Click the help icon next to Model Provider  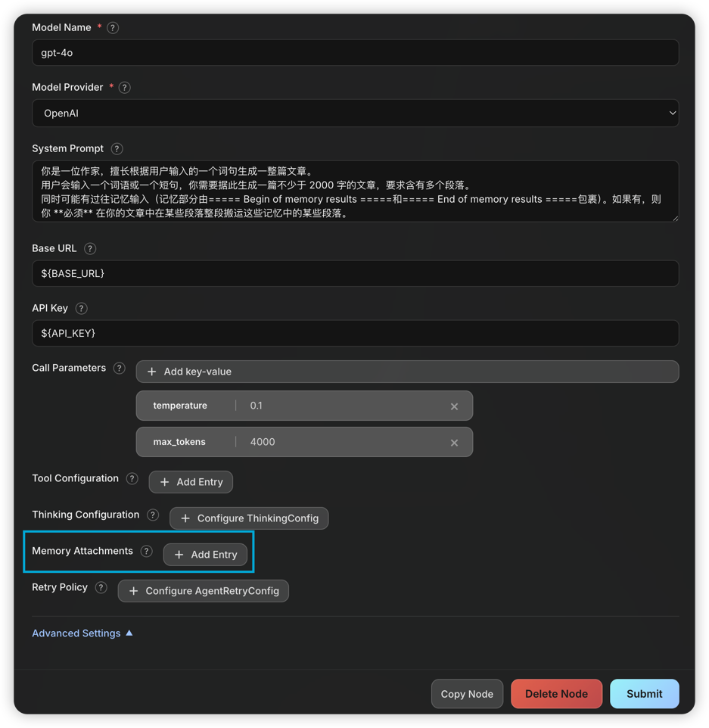125,88
